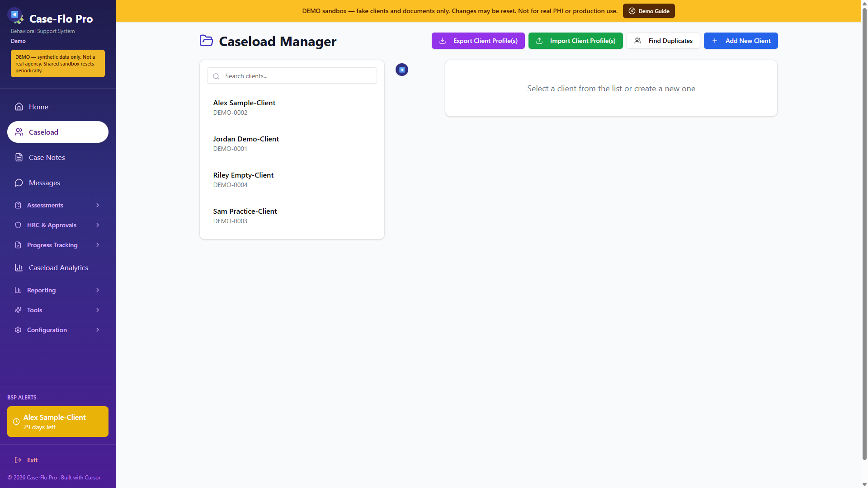Open Caseload Analytics
This screenshot has height=488, width=868.
coord(58,267)
